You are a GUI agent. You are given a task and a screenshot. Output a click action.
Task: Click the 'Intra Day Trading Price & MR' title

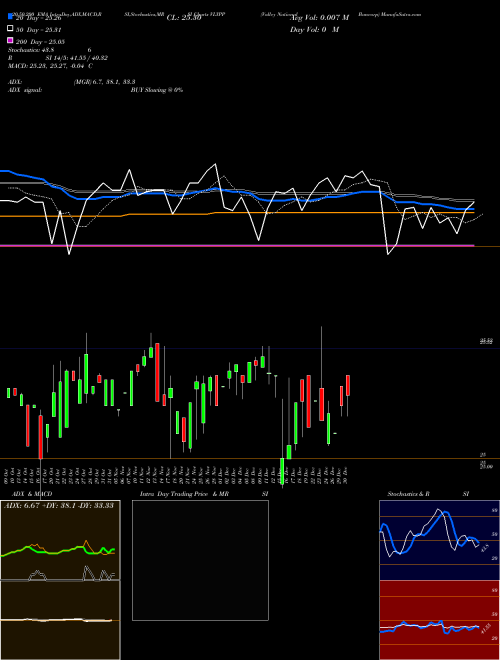click(184, 494)
